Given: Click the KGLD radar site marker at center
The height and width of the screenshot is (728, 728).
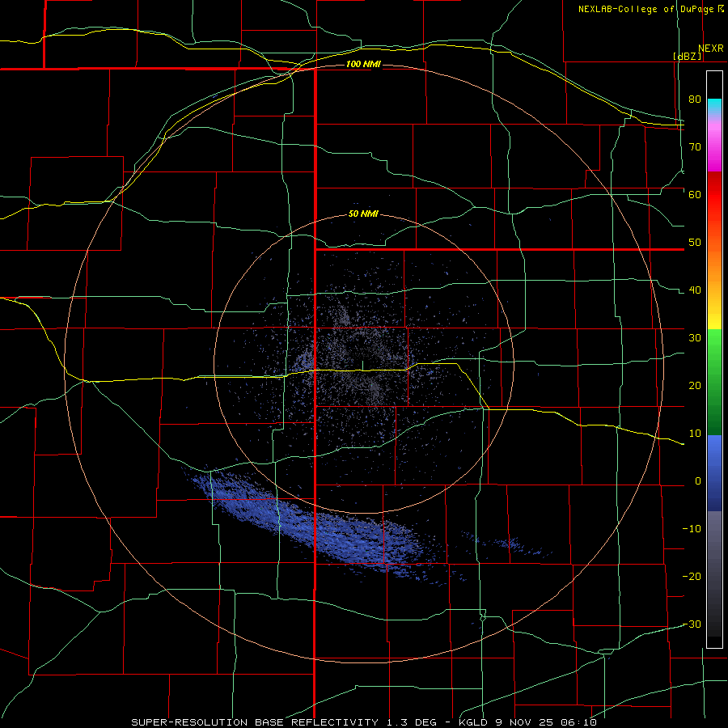Looking at the screenshot, I should click(362, 366).
